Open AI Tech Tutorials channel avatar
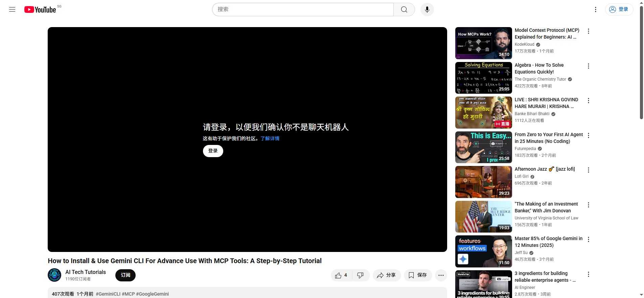Screen dimensions: 644x298 coord(54,275)
